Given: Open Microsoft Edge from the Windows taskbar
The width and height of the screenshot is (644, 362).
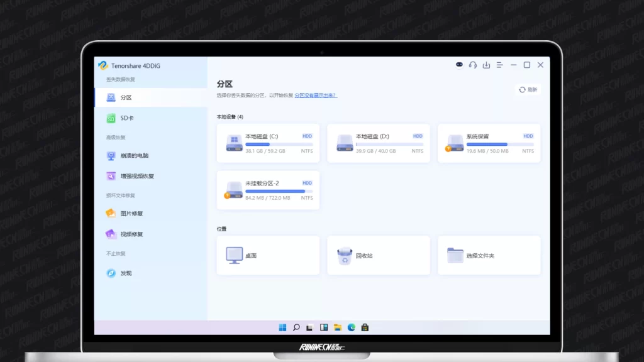Looking at the screenshot, I should (352, 327).
